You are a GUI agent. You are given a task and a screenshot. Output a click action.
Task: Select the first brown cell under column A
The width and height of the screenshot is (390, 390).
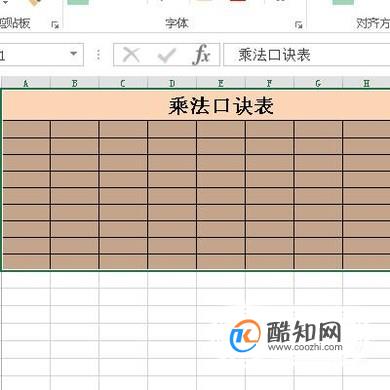26,129
